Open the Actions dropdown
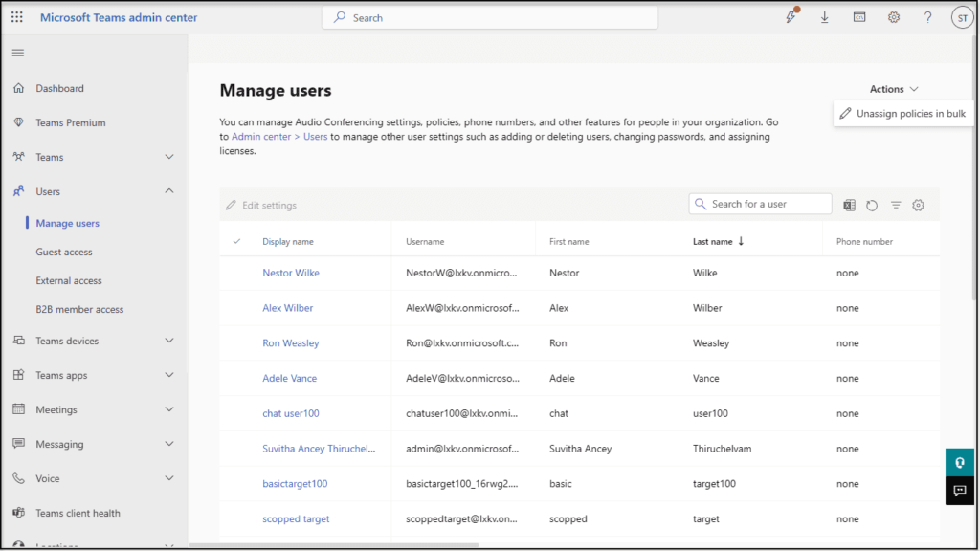Viewport: 980px width, 551px height. tap(893, 88)
